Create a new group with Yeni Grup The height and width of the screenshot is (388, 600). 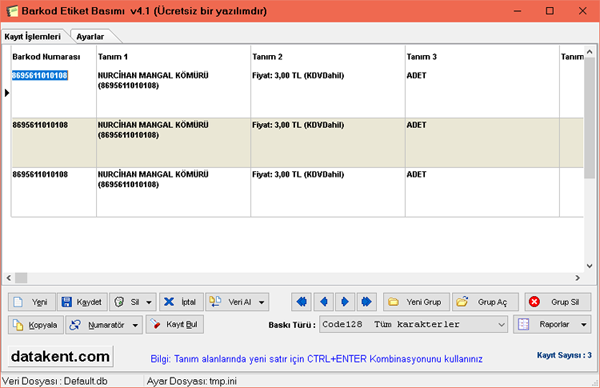417,302
